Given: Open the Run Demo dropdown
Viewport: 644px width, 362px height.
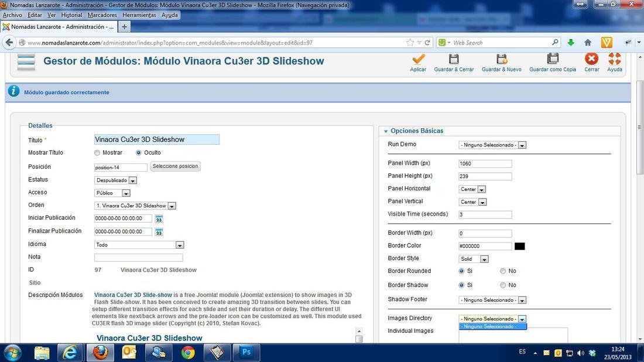Looking at the screenshot, I should pos(492,145).
